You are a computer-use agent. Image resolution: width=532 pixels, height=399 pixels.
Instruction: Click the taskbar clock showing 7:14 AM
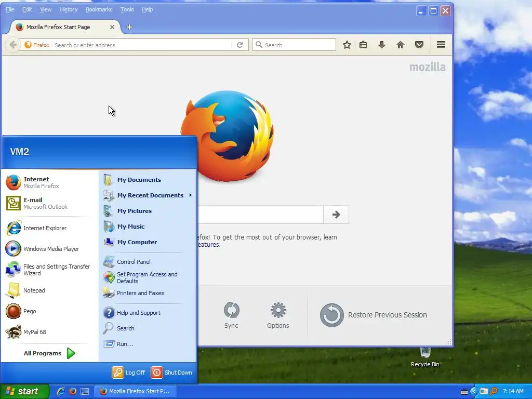(513, 391)
